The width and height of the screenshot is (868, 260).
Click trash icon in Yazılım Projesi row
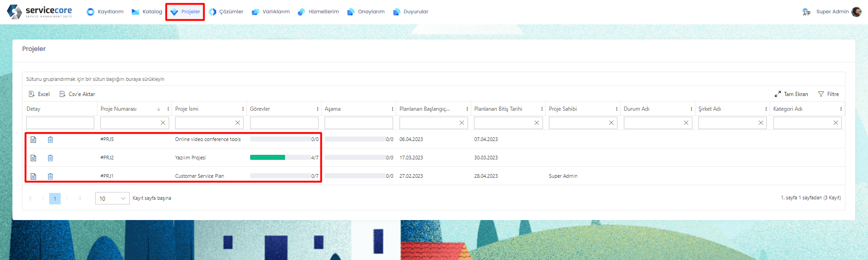click(51, 158)
